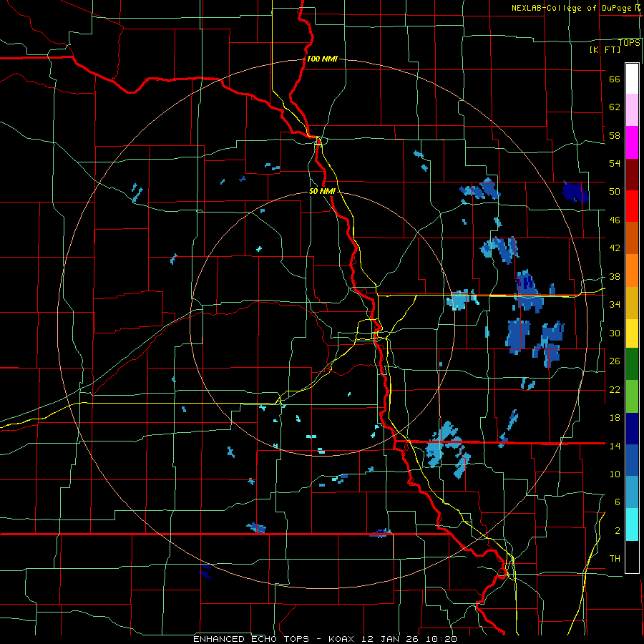This screenshot has height=644, width=644.
Task: Click the 42 value on legend
Action: pyautogui.click(x=615, y=248)
